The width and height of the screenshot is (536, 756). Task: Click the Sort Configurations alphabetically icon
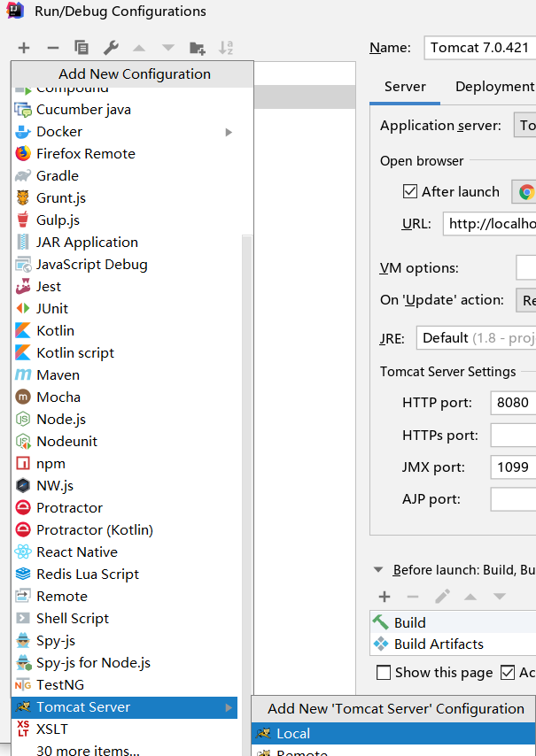tap(226, 47)
